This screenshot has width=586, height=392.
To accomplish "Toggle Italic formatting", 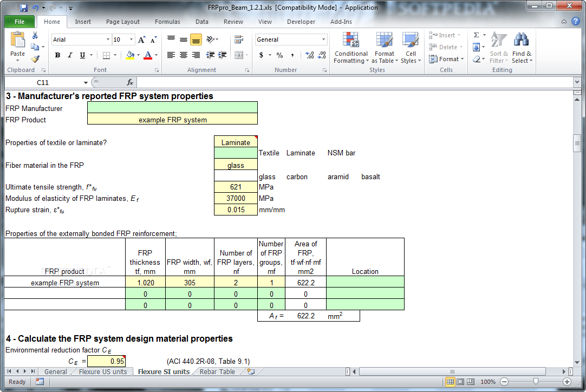I will (x=70, y=55).
